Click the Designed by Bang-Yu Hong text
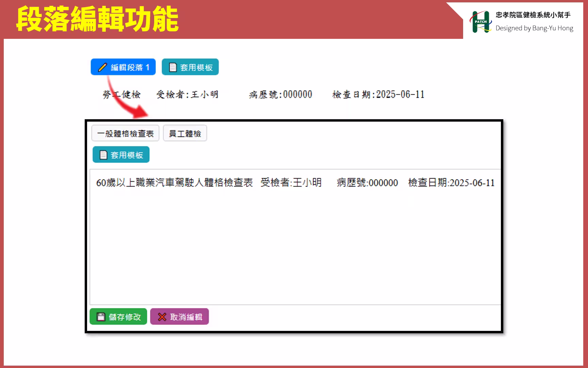Viewport: 588px width, 368px height. (x=534, y=28)
